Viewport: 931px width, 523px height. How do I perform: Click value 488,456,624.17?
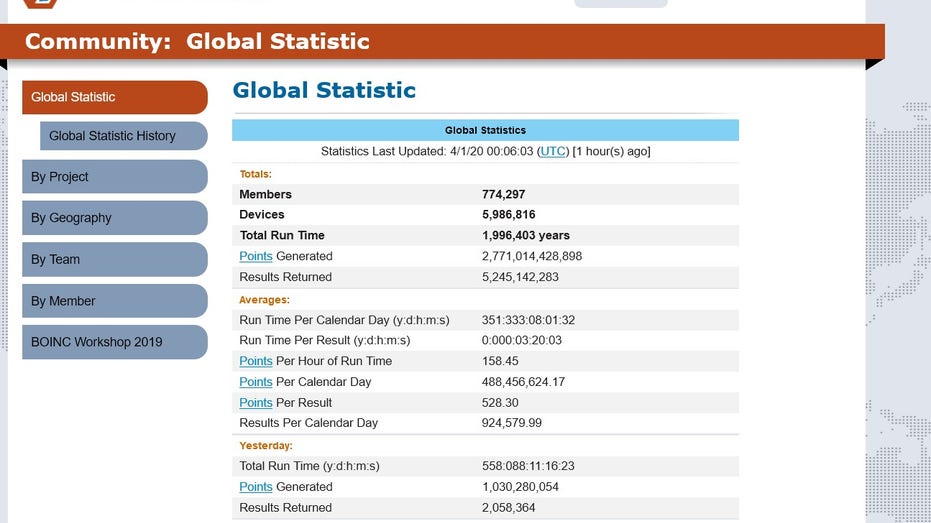pyautogui.click(x=523, y=382)
